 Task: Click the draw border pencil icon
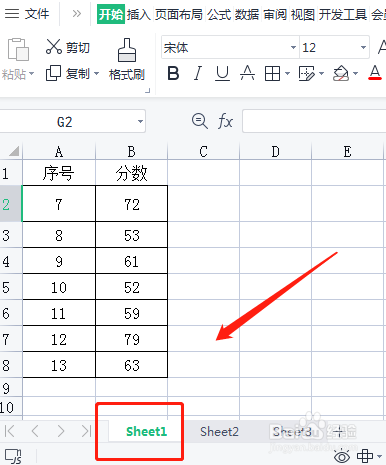click(x=307, y=73)
